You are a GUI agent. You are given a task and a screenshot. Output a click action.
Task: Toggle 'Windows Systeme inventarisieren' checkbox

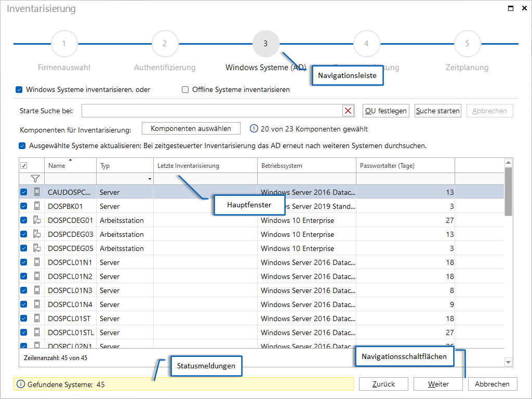click(19, 89)
